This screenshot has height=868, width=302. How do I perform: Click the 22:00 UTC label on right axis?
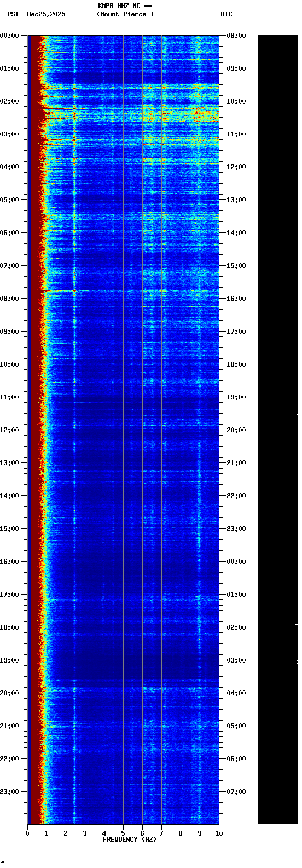(x=236, y=496)
